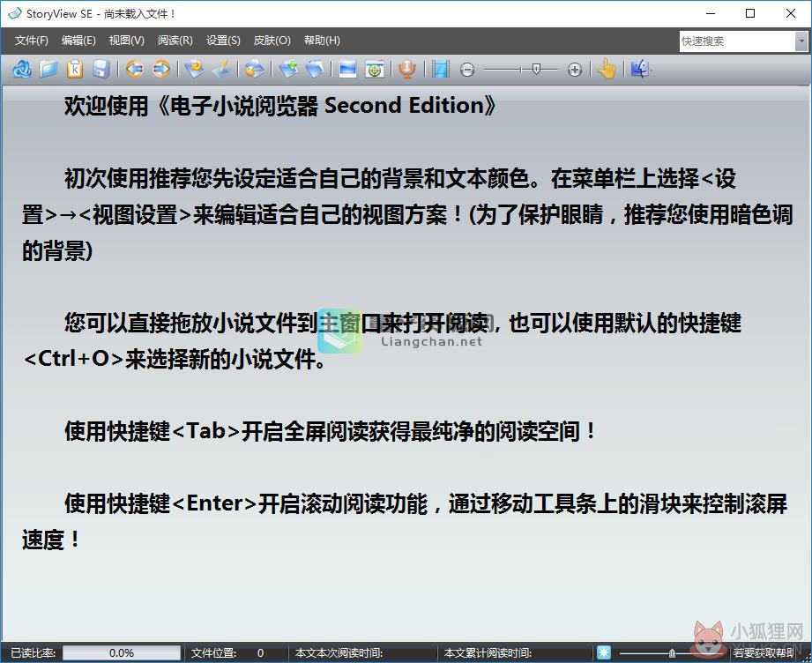Screen dimensions: 812x663
Task: Click the line mentioning <Enter> scroll reading
Action: pyautogui.click(x=426, y=503)
